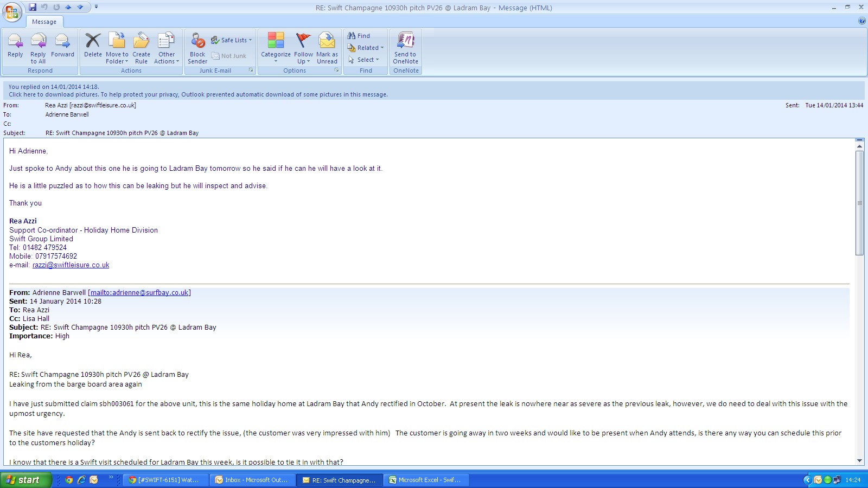Click the Swift Group Limited signature line
868x488 pixels.
click(41, 239)
